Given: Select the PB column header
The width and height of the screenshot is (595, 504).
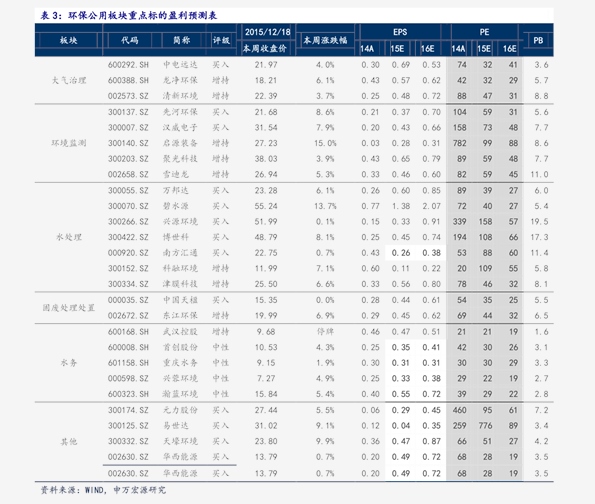Looking at the screenshot, I should 538,40.
